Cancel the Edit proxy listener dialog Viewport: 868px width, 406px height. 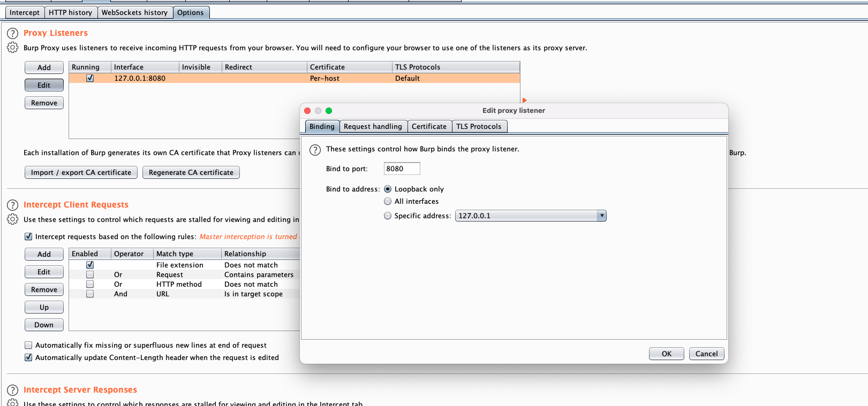[707, 354]
